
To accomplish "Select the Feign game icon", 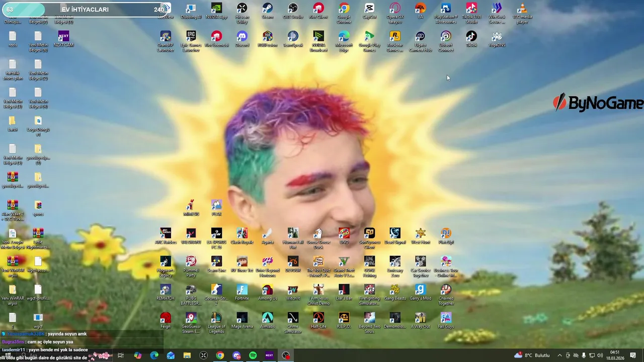I will click(x=166, y=321).
